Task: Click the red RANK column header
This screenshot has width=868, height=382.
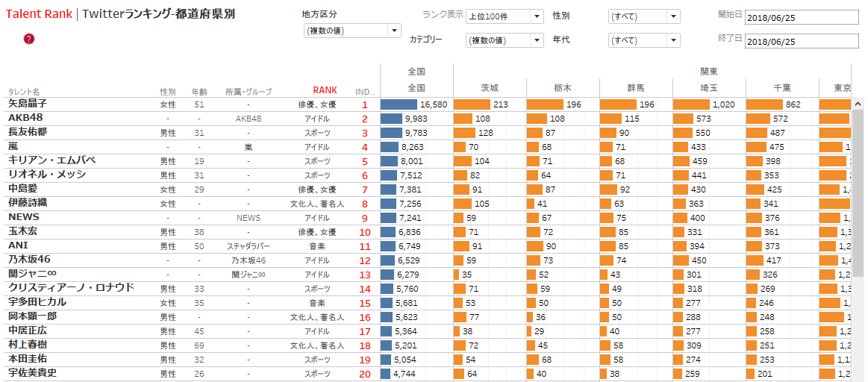Action: pyautogui.click(x=325, y=90)
